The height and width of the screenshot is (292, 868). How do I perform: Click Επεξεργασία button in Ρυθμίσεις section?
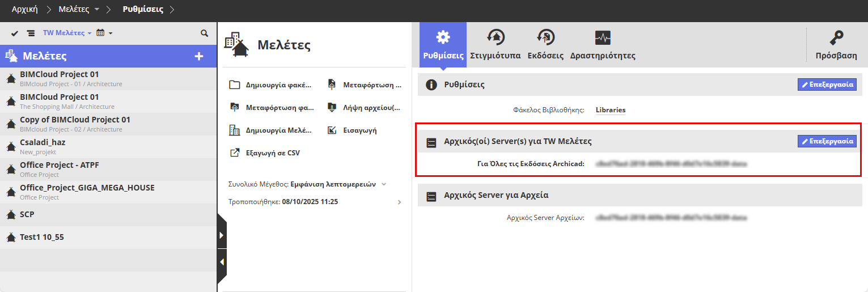(827, 84)
